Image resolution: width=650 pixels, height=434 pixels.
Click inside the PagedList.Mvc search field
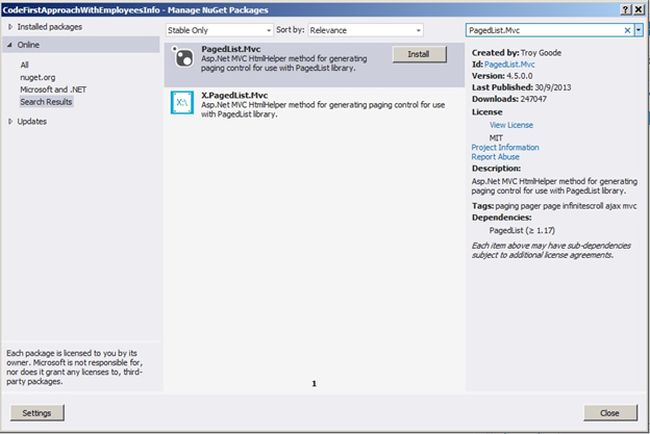543,30
